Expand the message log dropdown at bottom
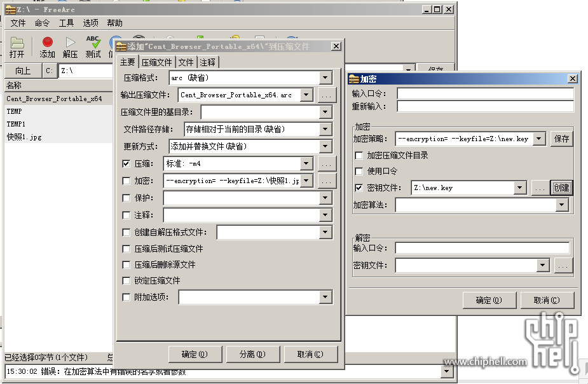This screenshot has width=588, height=384. [x=446, y=372]
